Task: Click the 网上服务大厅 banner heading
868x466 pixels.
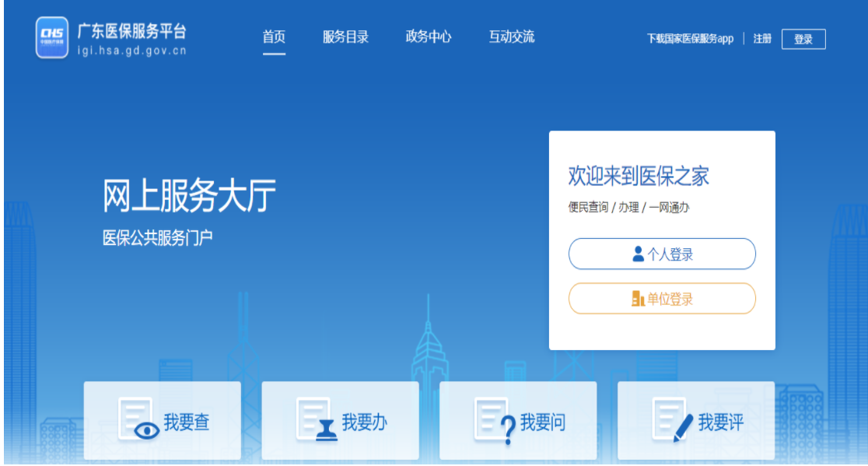Action: coord(189,195)
